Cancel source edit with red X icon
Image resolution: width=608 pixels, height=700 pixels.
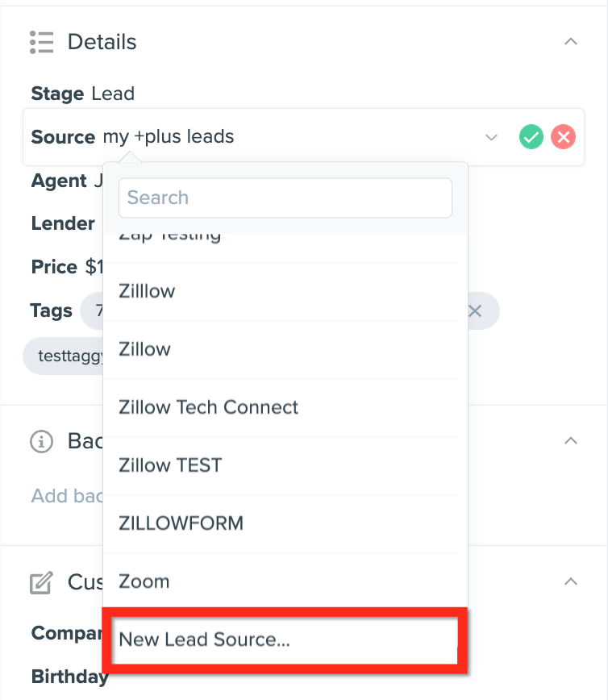(x=564, y=136)
